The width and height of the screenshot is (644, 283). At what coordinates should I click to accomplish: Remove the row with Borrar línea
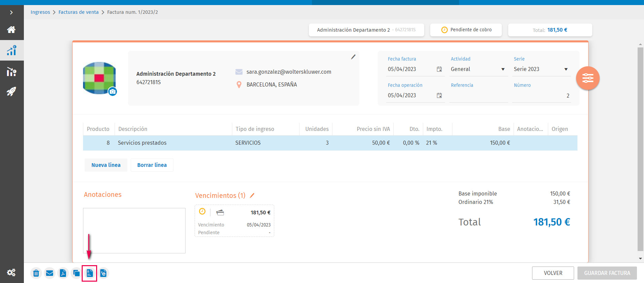[x=152, y=165]
